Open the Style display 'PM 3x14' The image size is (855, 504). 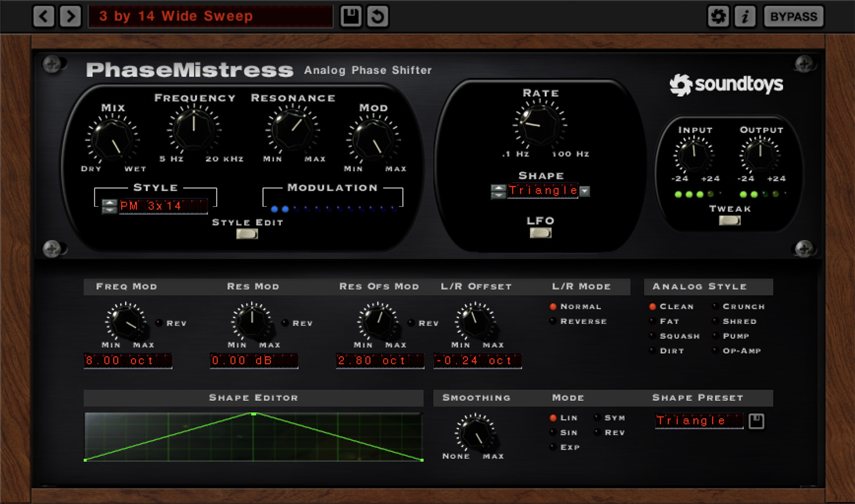tap(164, 206)
